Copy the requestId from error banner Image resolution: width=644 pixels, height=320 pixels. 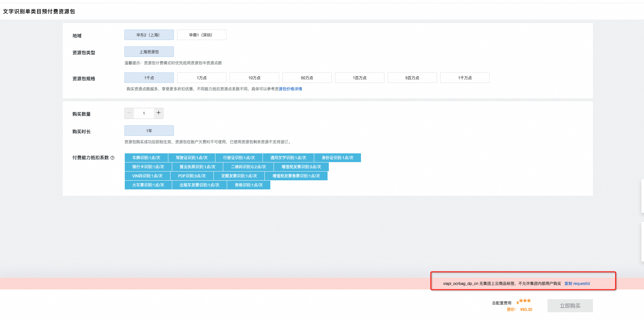(577, 284)
